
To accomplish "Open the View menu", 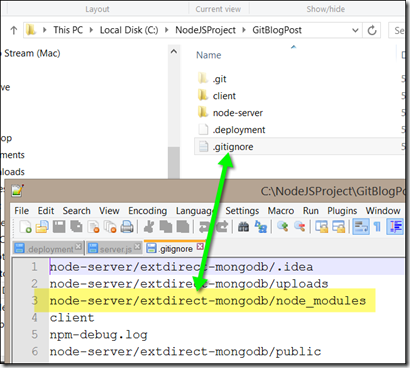I will [109, 211].
